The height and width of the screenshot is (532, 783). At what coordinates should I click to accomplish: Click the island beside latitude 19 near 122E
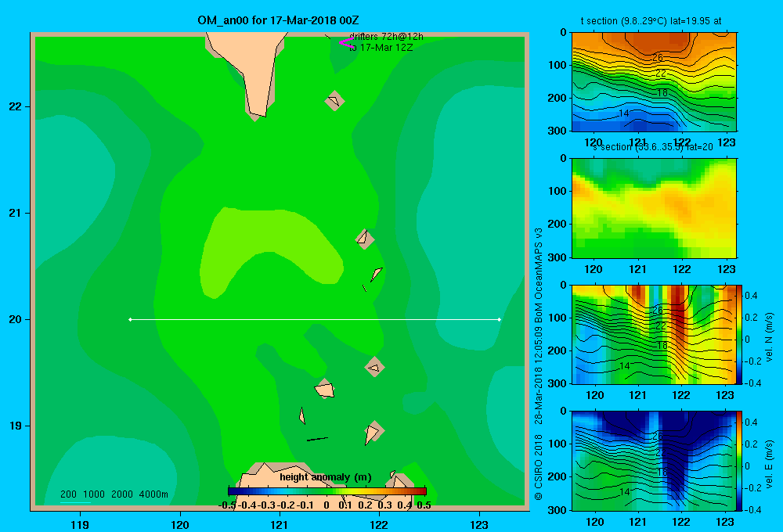point(373,432)
